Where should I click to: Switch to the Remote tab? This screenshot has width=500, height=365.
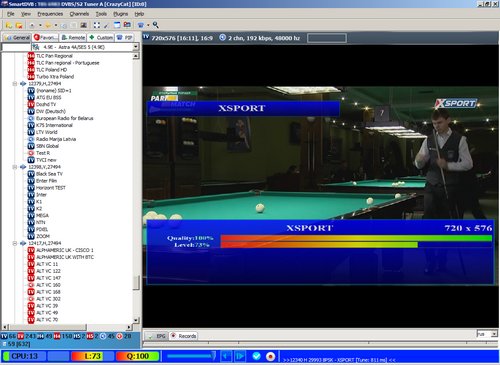(73, 37)
